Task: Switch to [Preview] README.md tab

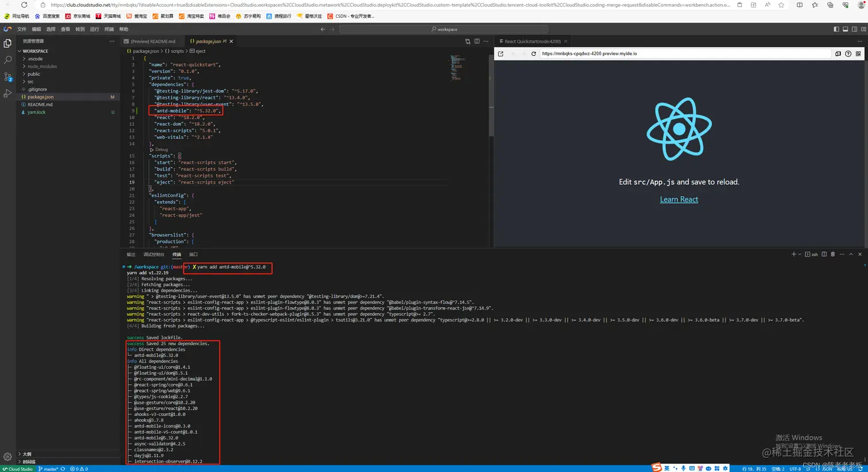Action: [153, 41]
